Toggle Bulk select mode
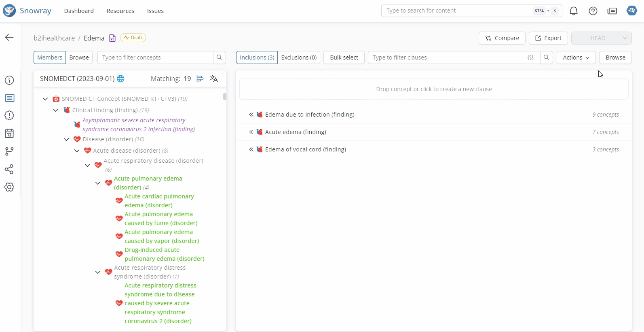Viewport: 644px width, 332px height. (x=344, y=57)
